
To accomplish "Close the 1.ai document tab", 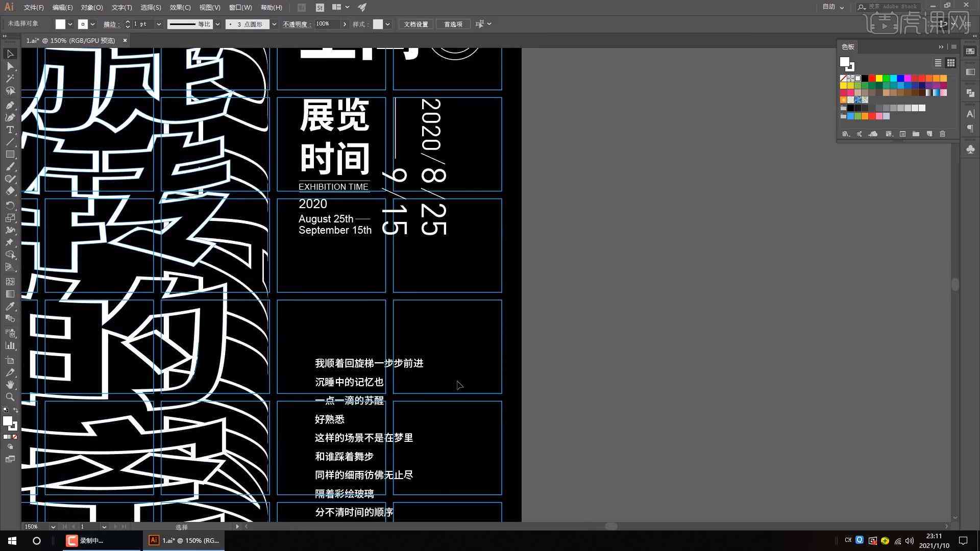I will tap(125, 40).
